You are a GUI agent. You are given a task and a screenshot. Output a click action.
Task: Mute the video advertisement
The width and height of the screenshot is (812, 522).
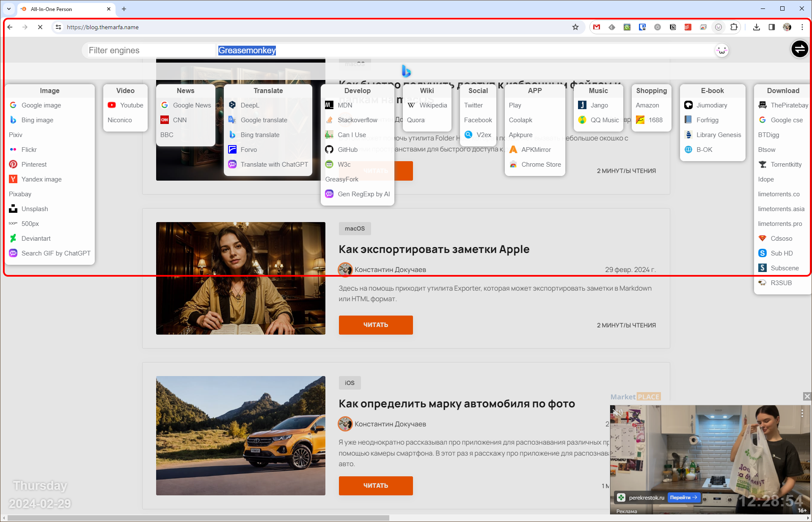click(619, 412)
